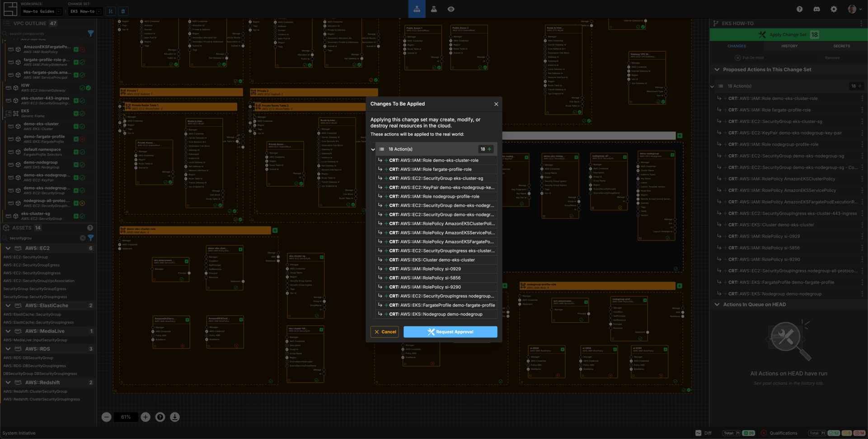This screenshot has width=868, height=439.
Task: Click the 26 added diff badge
Action: point(749,433)
